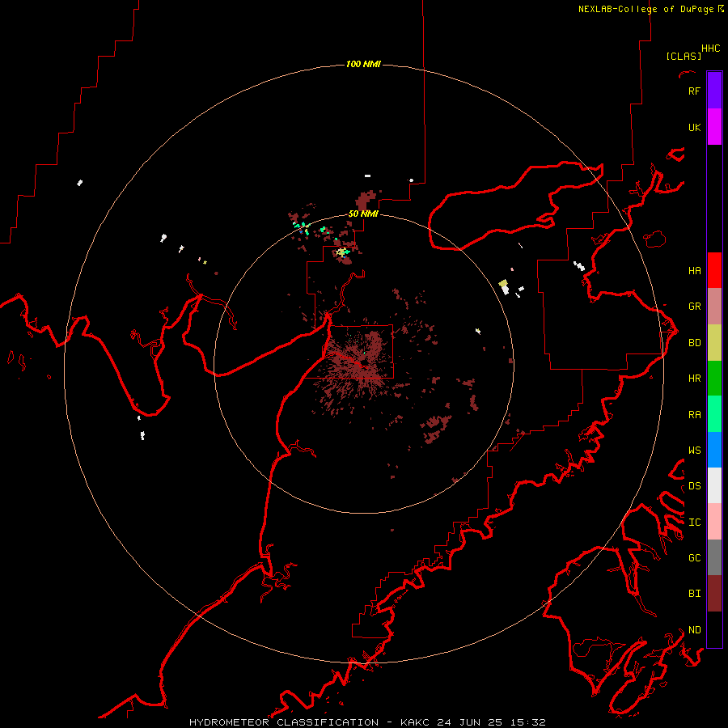The image size is (728, 728).
Task: Select the red HA legend swatch
Action: pyautogui.click(x=714, y=270)
